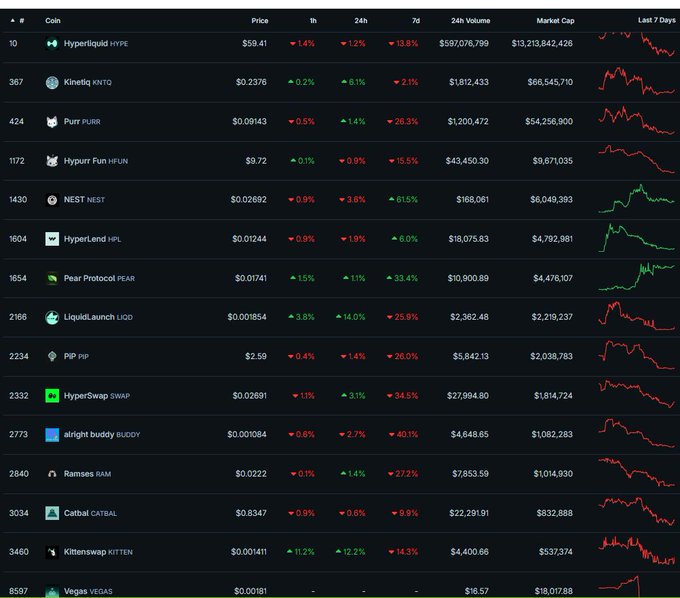Open the HyperLend HPL coin page
The height and width of the screenshot is (598, 680).
click(x=92, y=239)
